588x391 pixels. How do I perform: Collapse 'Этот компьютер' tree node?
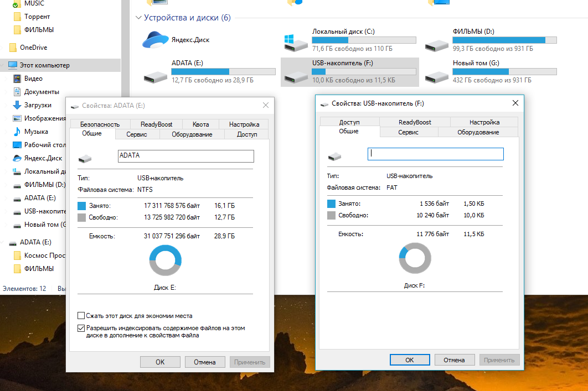coord(4,65)
